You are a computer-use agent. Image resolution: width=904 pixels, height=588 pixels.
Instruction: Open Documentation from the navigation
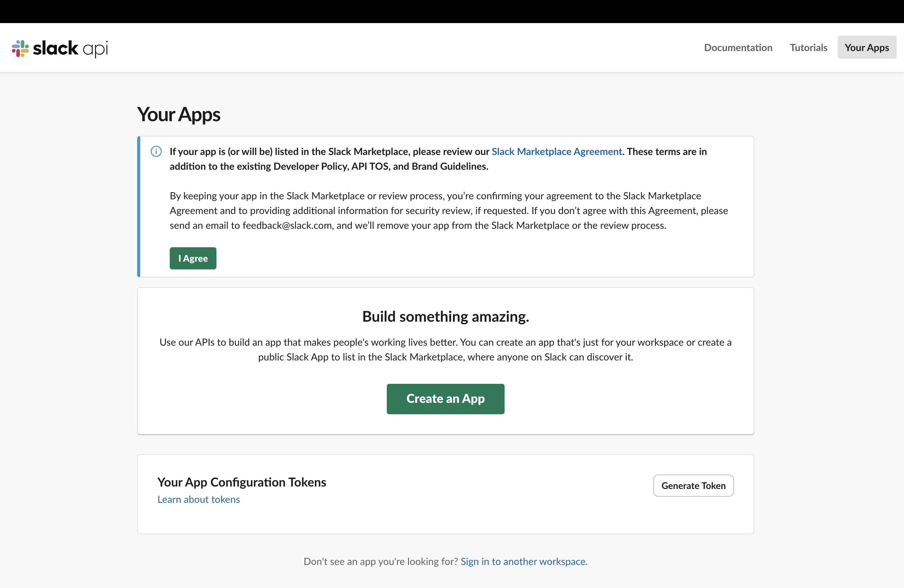pos(738,47)
